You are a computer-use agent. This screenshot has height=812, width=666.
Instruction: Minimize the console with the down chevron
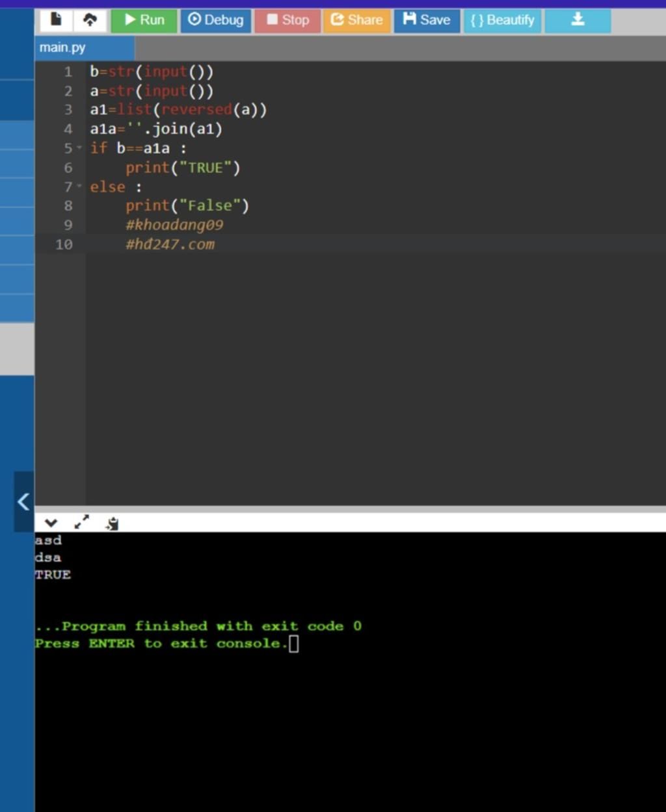[51, 523]
